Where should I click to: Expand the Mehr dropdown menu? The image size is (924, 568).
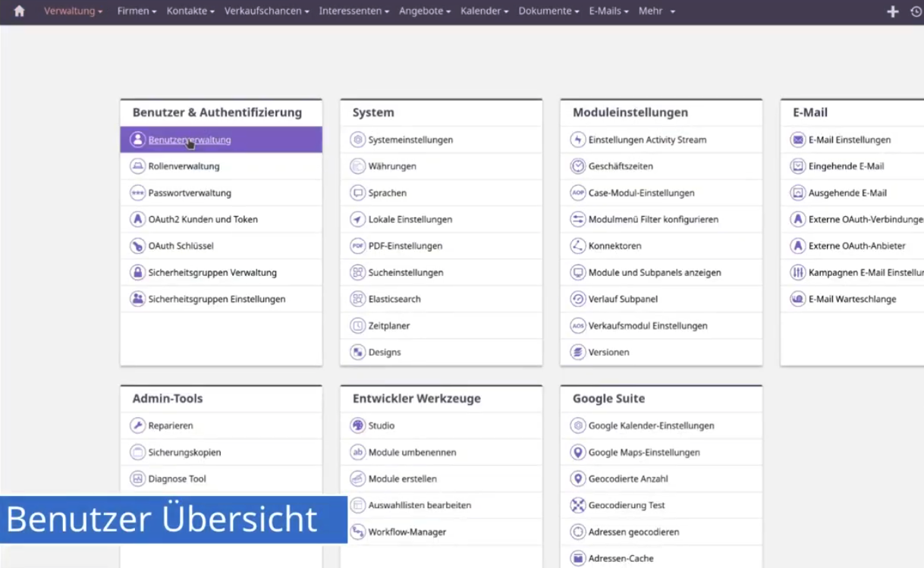tap(656, 11)
